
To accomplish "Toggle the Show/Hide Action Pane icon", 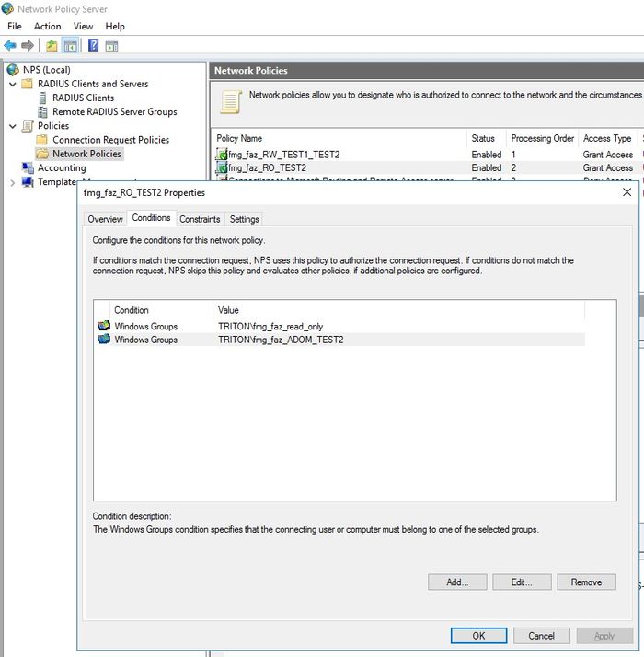I will pos(111,46).
